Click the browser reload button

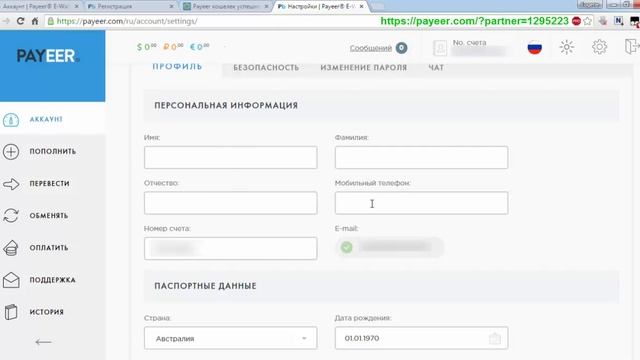pyautogui.click(x=20, y=21)
